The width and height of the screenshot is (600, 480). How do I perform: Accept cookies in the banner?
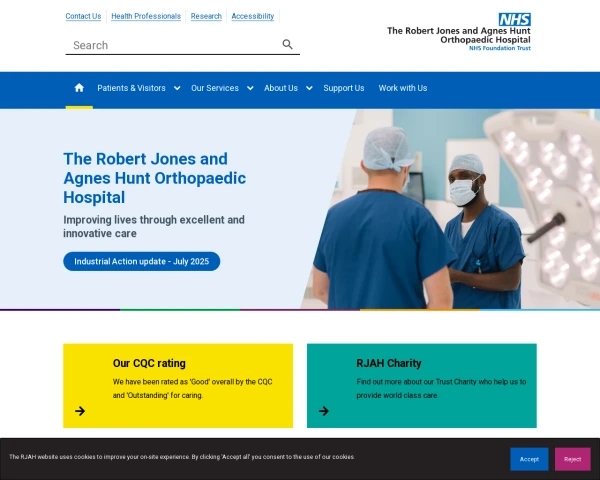529,459
